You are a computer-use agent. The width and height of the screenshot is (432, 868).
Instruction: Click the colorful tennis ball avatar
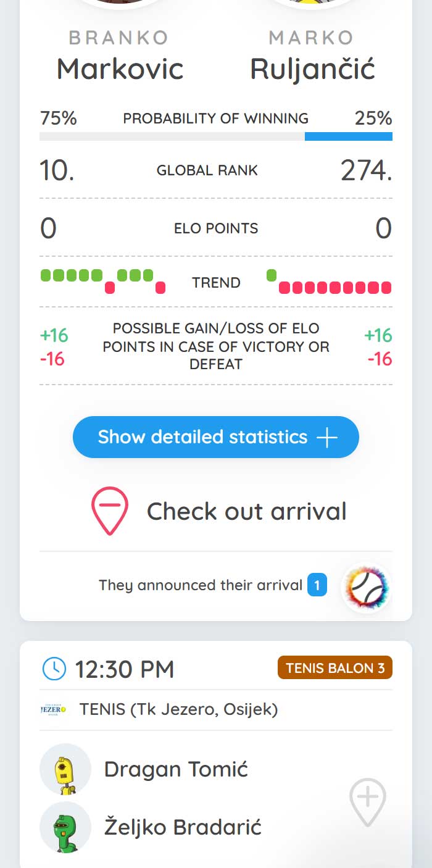(x=367, y=588)
